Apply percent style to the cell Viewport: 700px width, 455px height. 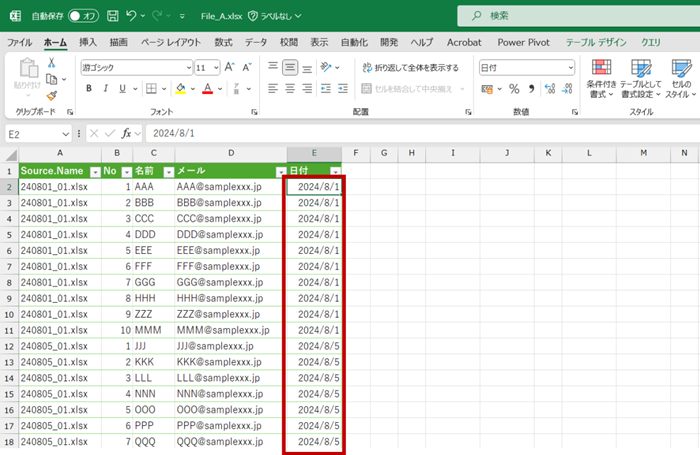click(x=514, y=88)
